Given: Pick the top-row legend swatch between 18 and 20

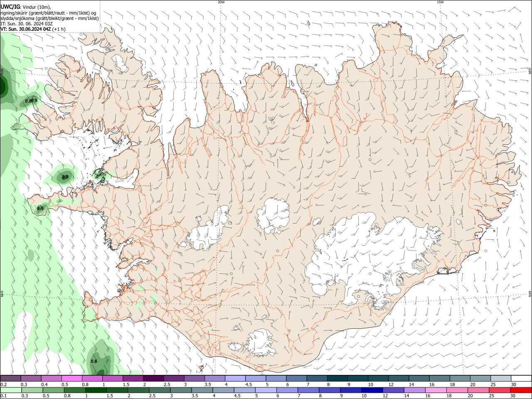Looking at the screenshot, I should pyautogui.click(x=460, y=378).
